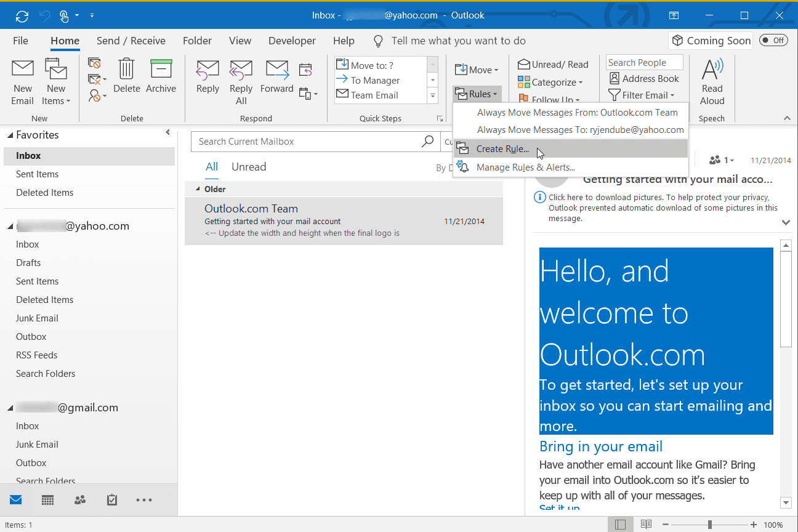The height and width of the screenshot is (532, 798).
Task: Select the Team Email quick step
Action: point(380,95)
